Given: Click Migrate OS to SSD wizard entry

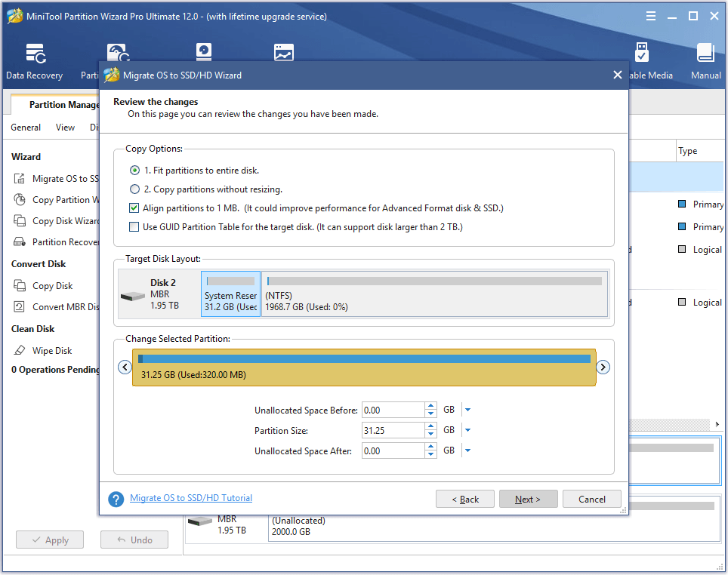Looking at the screenshot, I should (56, 179).
